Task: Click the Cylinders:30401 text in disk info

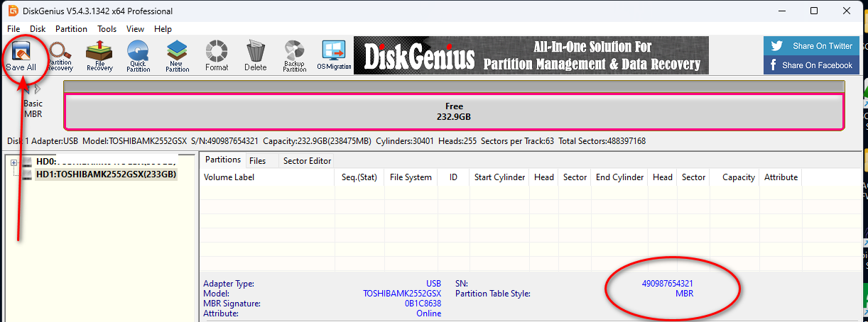Action: coord(403,141)
